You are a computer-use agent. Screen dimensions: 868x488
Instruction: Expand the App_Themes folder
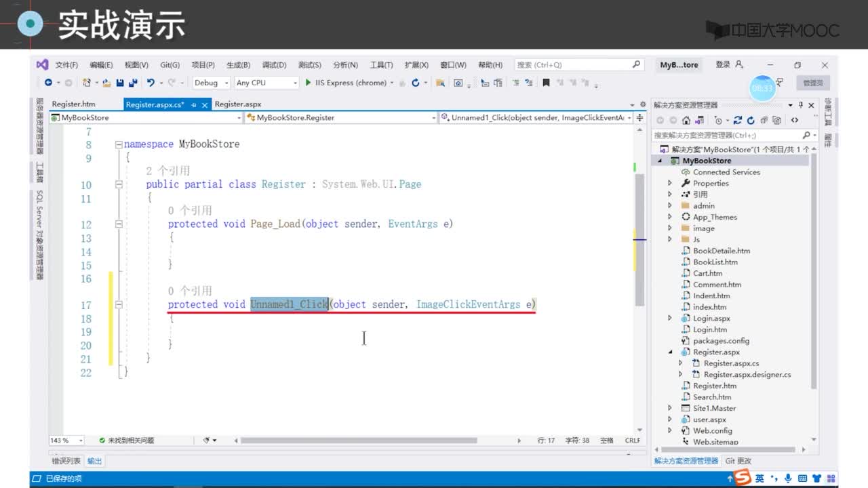[x=670, y=217]
